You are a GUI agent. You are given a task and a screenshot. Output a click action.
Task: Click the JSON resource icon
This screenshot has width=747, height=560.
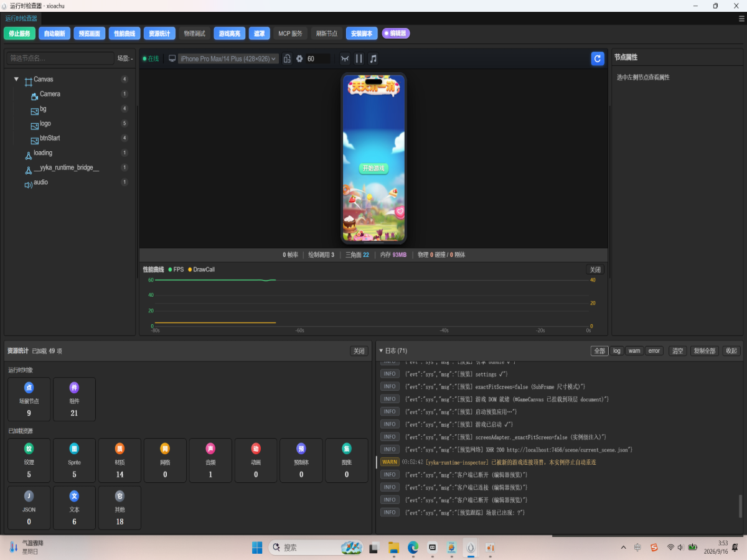click(29, 496)
